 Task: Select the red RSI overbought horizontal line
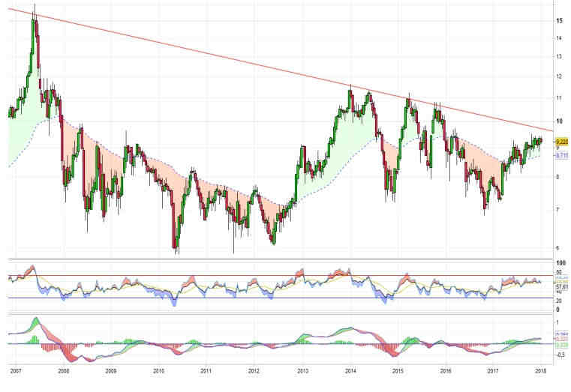coord(281,276)
